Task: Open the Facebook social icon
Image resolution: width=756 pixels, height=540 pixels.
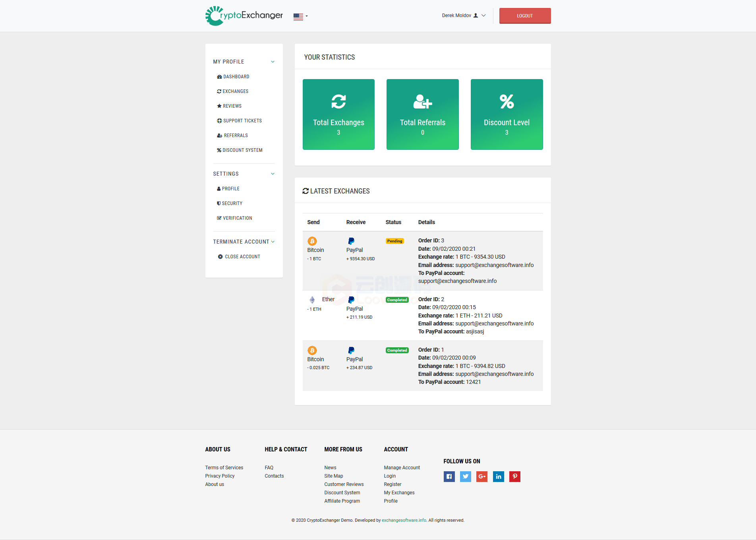Action: click(449, 476)
